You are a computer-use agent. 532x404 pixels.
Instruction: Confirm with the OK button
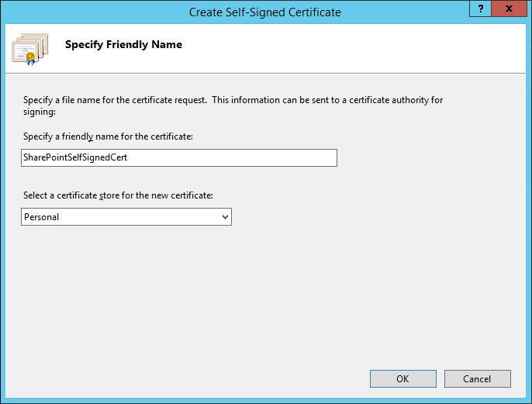403,378
